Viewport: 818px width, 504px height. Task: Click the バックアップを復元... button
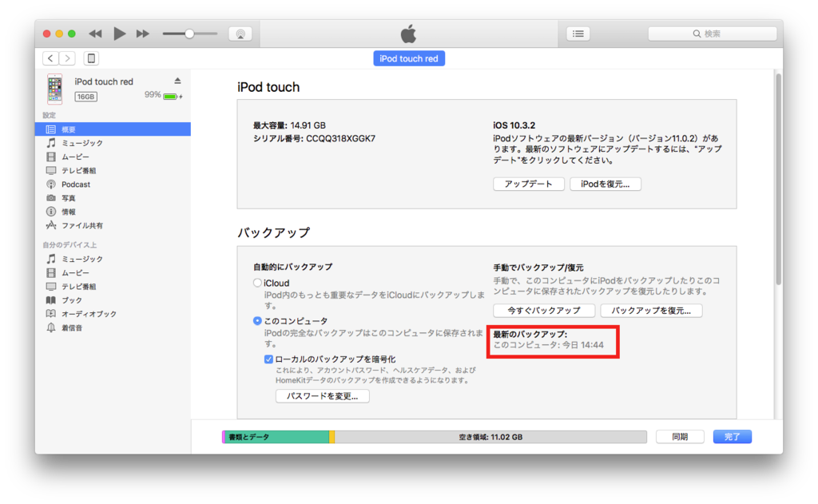coord(651,311)
